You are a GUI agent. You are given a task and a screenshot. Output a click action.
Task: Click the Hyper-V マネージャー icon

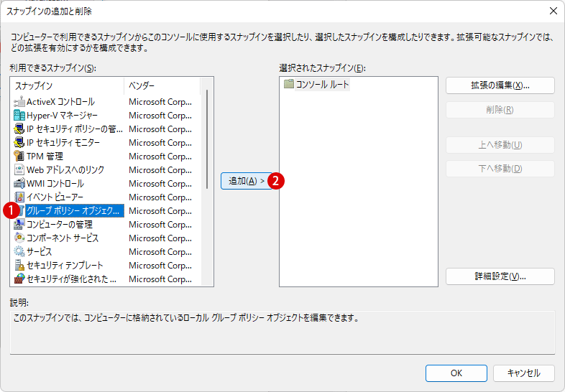coord(19,116)
